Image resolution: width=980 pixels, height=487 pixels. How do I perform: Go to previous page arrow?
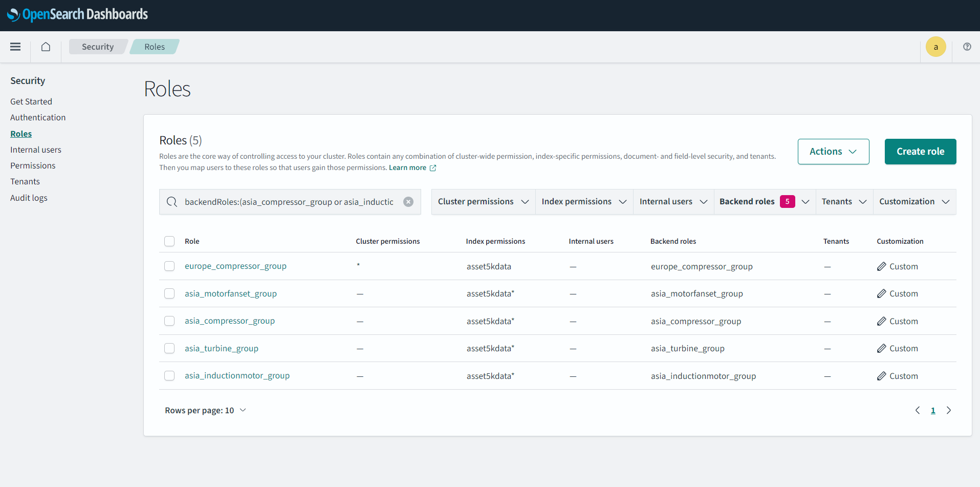(918, 410)
